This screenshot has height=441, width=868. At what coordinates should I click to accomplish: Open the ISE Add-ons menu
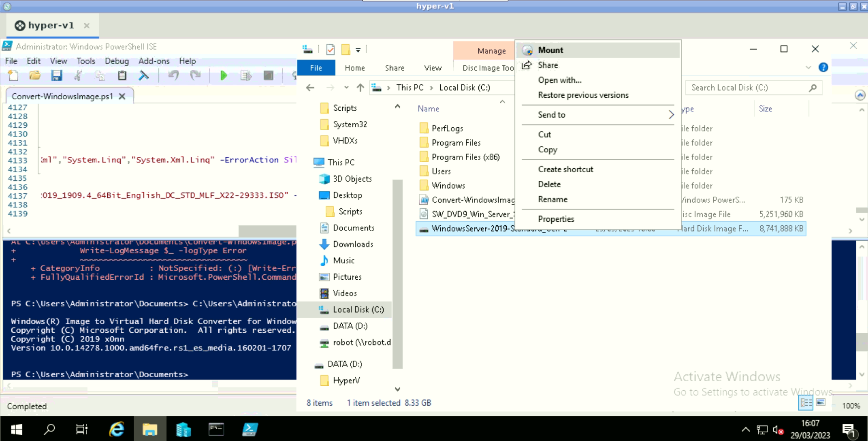point(154,61)
